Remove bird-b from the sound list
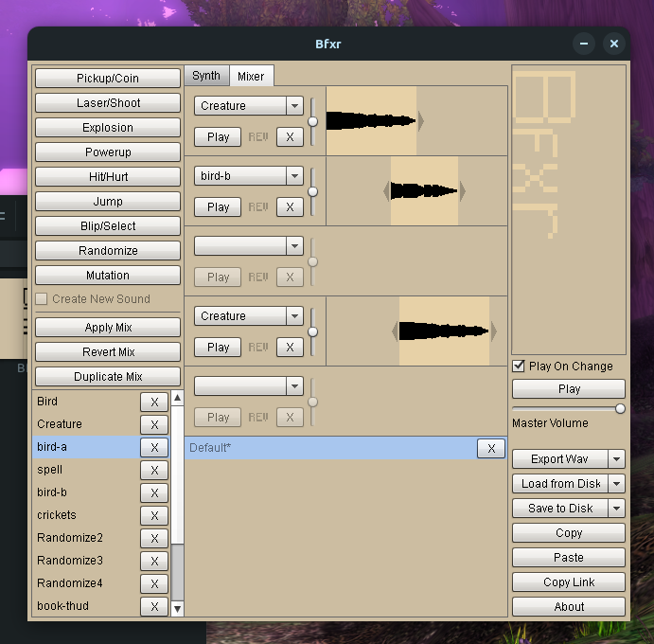 coord(154,492)
